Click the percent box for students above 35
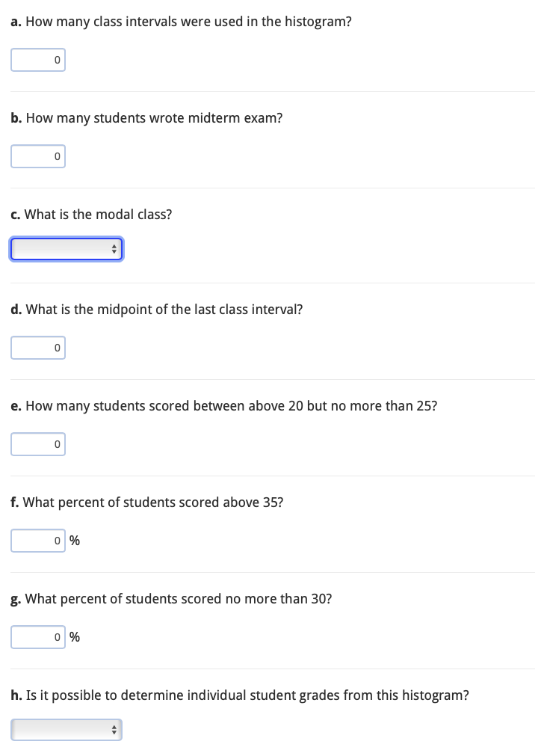Image resolution: width=547 pixels, height=756 pixels. [x=38, y=540]
